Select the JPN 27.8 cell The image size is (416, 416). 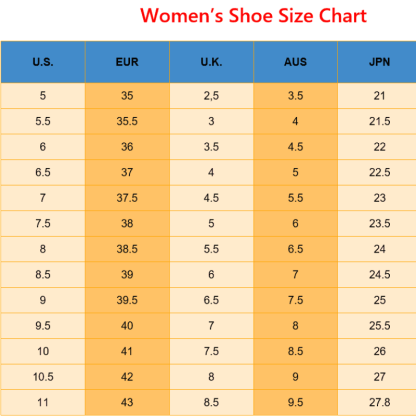click(377, 402)
